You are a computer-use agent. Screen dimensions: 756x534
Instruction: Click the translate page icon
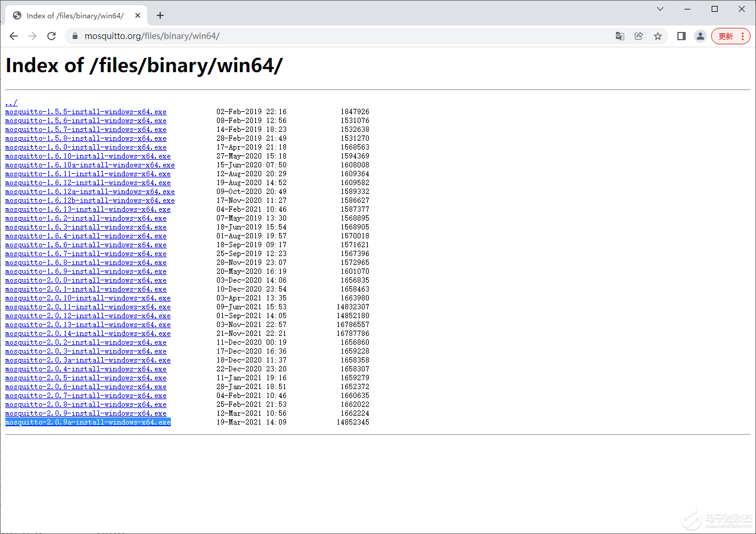619,36
